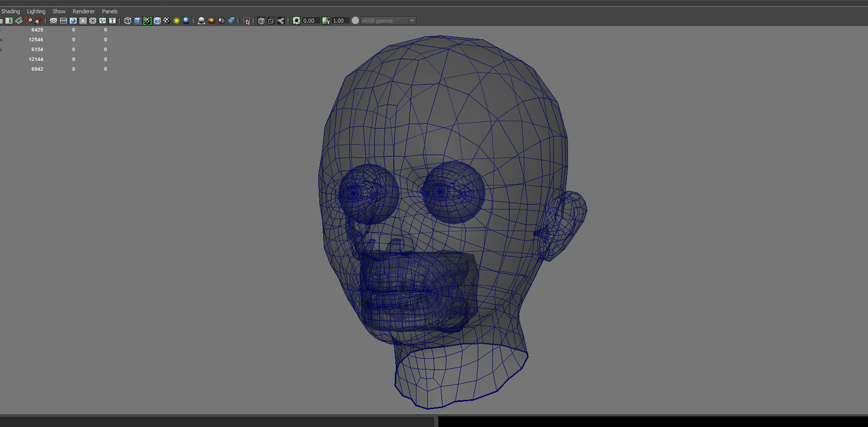Select the head wireframe model in viewport
This screenshot has height=427, width=868.
452,221
